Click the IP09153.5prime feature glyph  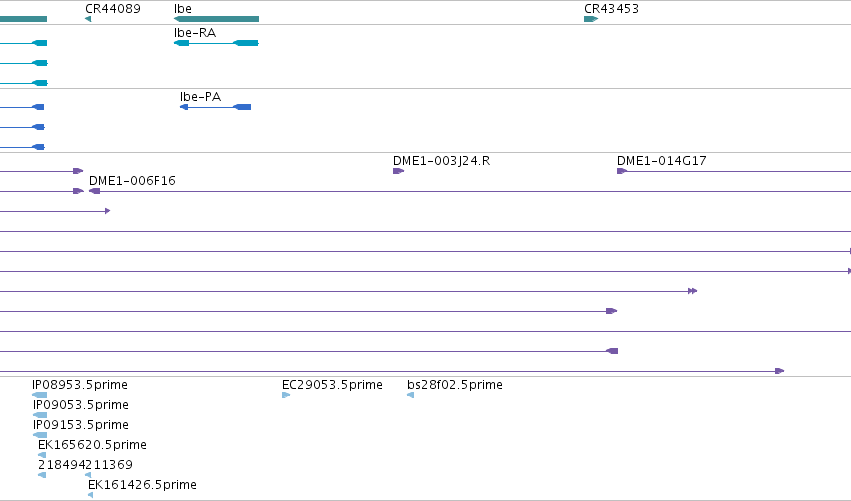coord(40,435)
